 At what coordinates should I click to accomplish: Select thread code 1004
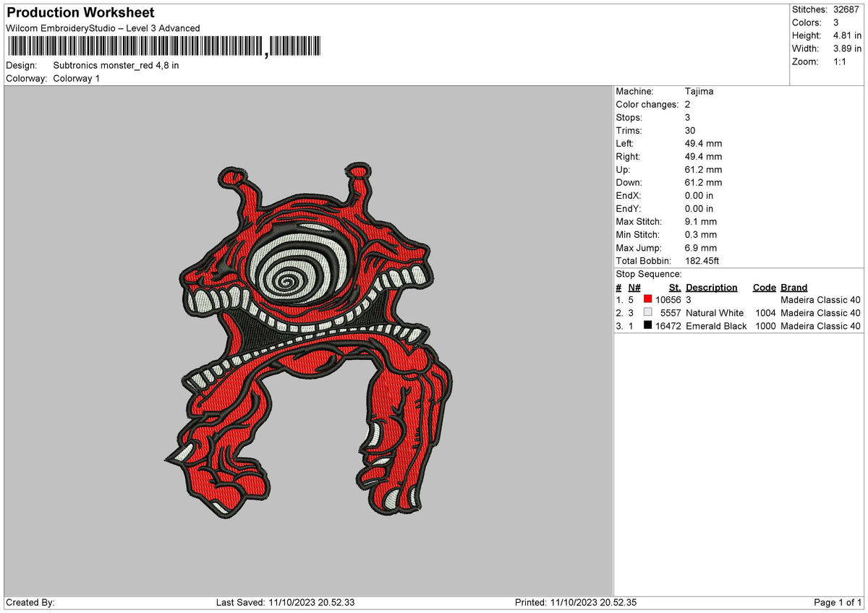pyautogui.click(x=765, y=313)
